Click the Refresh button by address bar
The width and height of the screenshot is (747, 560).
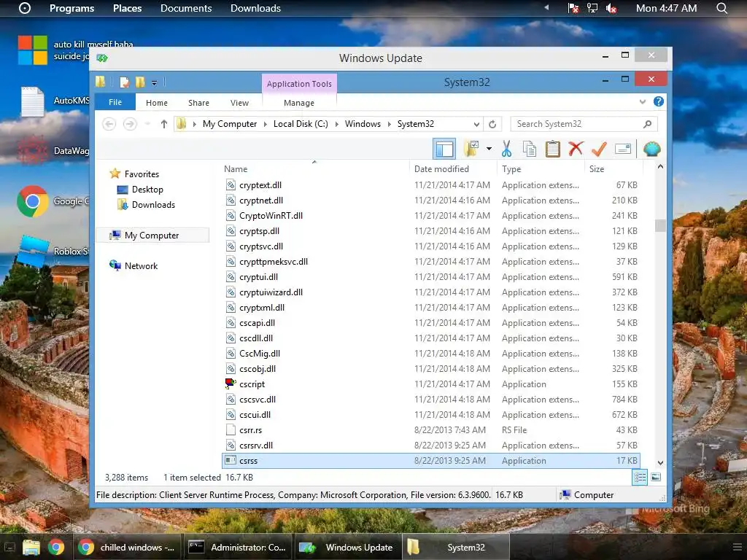coord(492,124)
